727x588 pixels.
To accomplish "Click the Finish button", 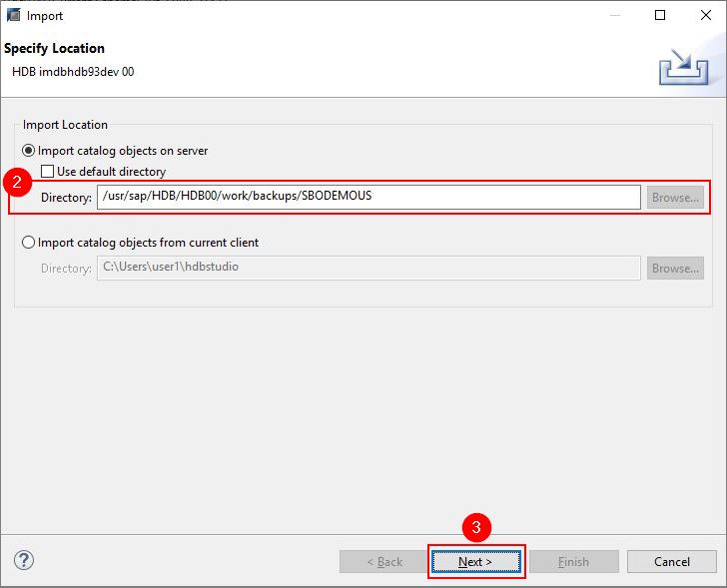I will tap(572, 561).
